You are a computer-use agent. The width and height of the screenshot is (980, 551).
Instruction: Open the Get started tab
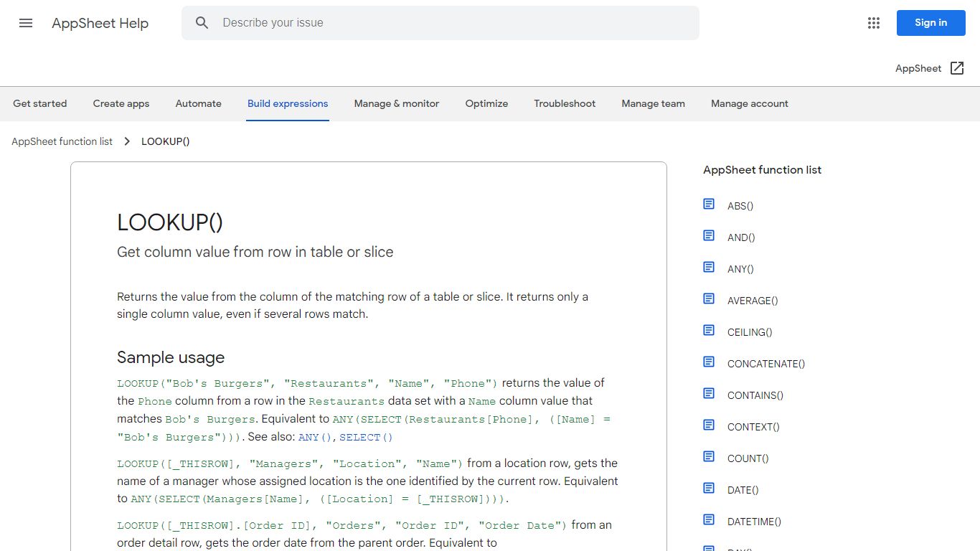tap(40, 103)
